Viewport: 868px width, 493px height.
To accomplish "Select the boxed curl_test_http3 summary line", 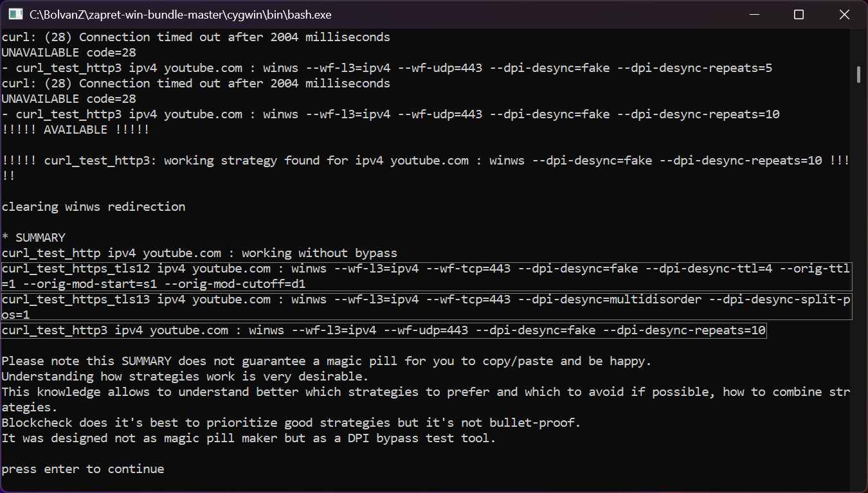I will click(384, 330).
